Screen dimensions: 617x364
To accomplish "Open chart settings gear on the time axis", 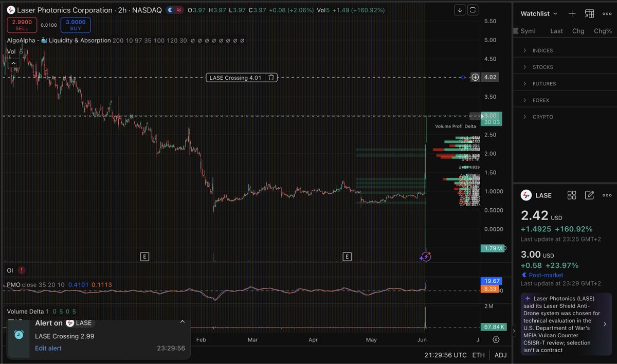I will click(496, 340).
